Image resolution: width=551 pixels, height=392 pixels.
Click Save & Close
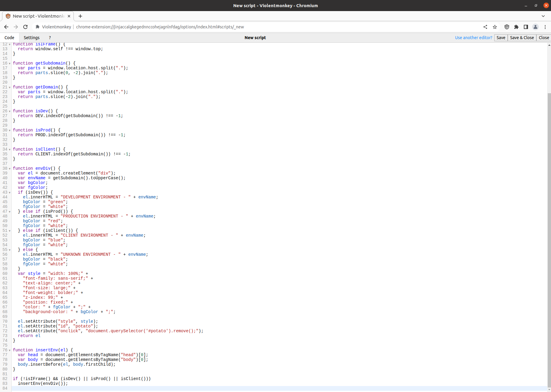coord(522,38)
